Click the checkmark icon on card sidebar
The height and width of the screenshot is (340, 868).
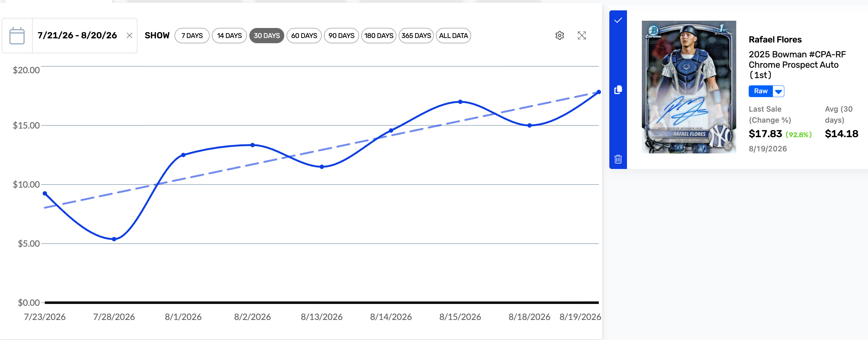click(x=618, y=20)
